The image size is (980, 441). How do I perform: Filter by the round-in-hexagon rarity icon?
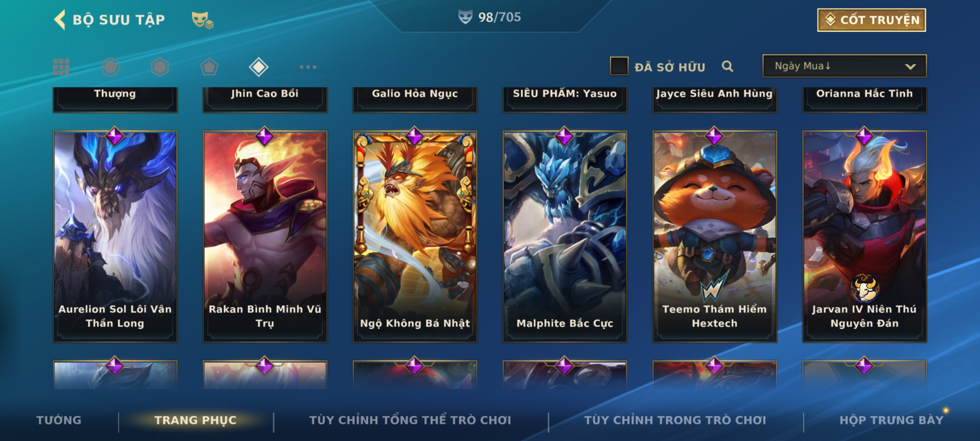[x=111, y=67]
